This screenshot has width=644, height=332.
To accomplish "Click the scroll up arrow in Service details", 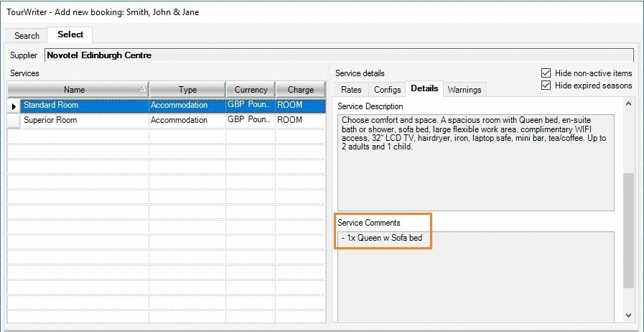I will [x=629, y=104].
